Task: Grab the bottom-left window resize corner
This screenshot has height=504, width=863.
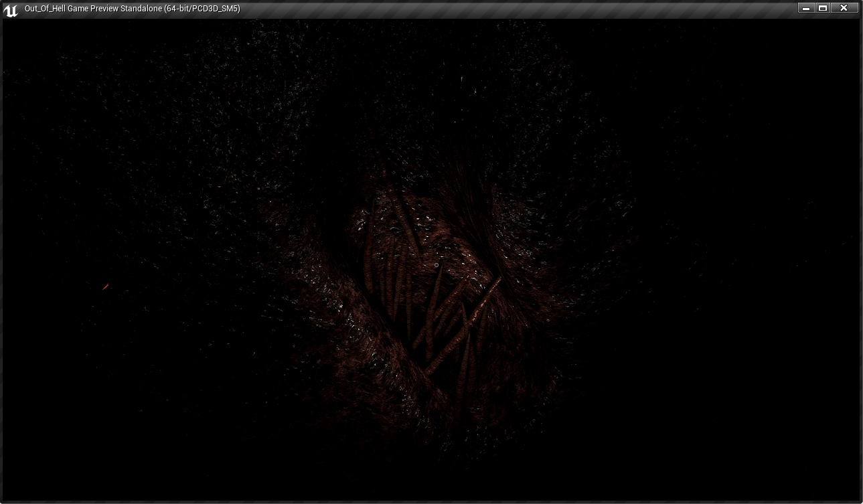Action: [x=2, y=501]
